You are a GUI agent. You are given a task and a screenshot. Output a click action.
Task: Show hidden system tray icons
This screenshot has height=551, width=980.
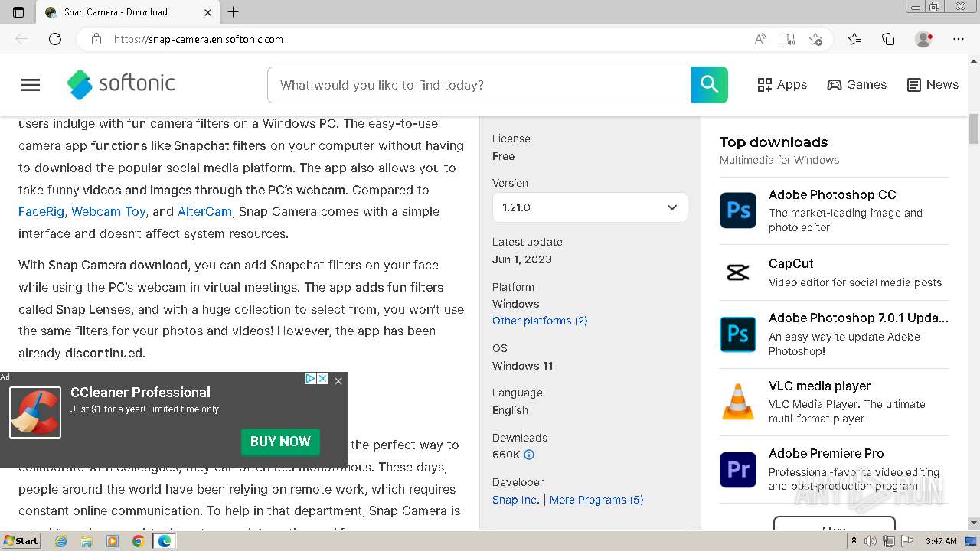[x=854, y=541]
